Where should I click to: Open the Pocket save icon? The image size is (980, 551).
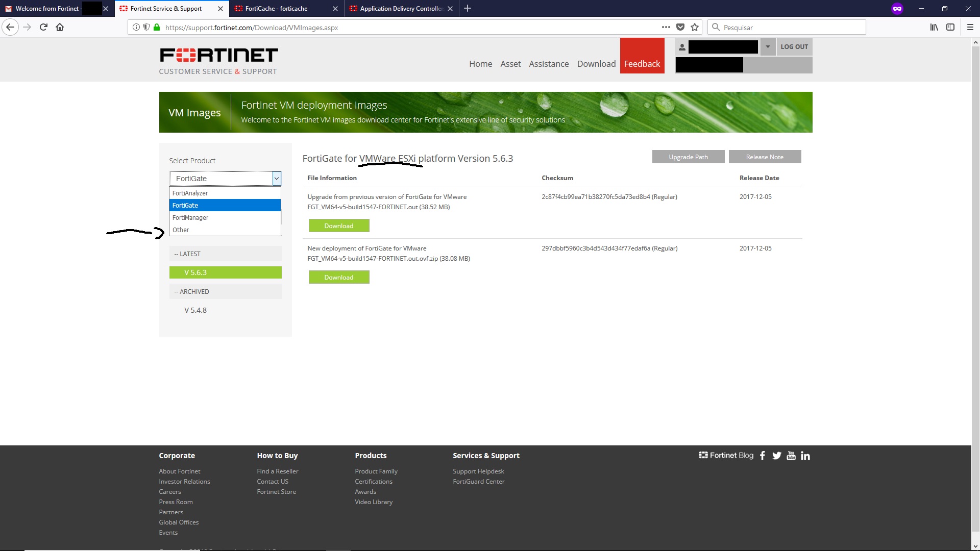pyautogui.click(x=680, y=28)
